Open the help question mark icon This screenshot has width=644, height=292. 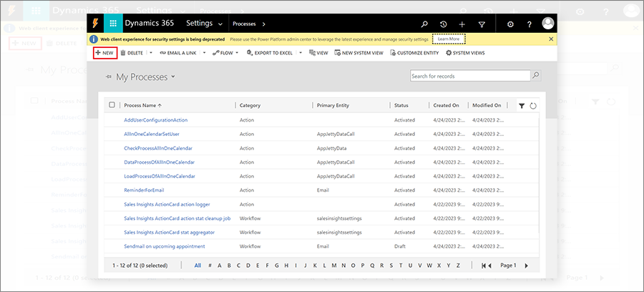(530, 24)
